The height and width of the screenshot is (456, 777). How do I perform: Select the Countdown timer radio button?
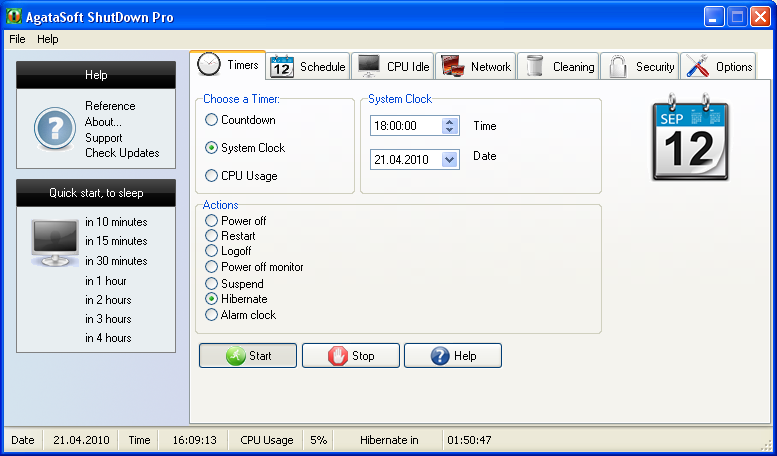(x=211, y=120)
